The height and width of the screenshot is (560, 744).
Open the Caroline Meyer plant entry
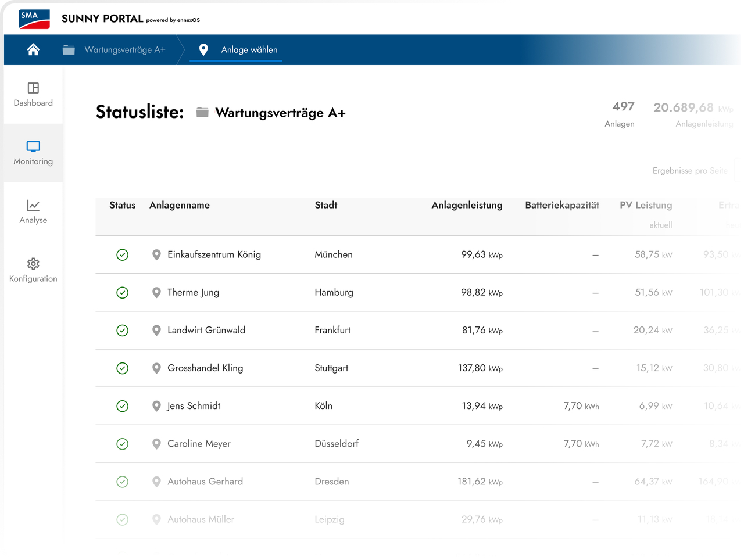(x=199, y=444)
